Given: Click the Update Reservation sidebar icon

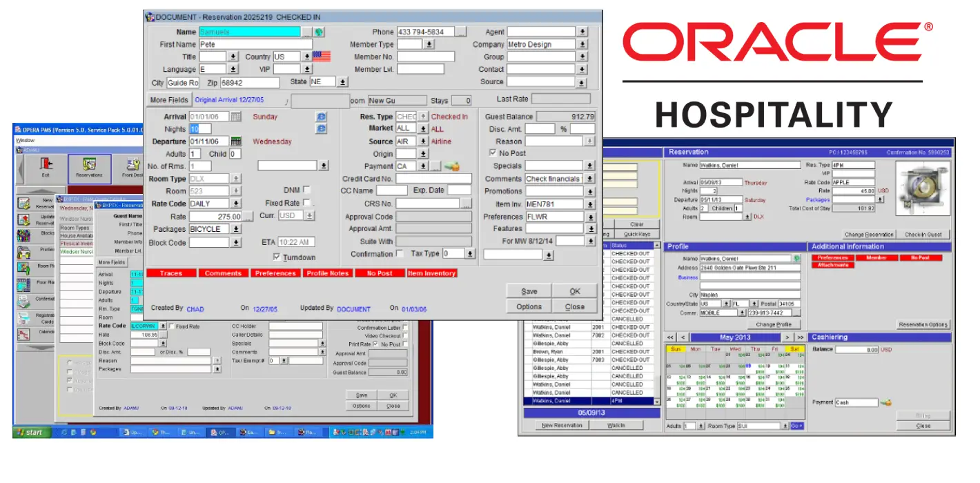Looking at the screenshot, I should click(24, 219).
